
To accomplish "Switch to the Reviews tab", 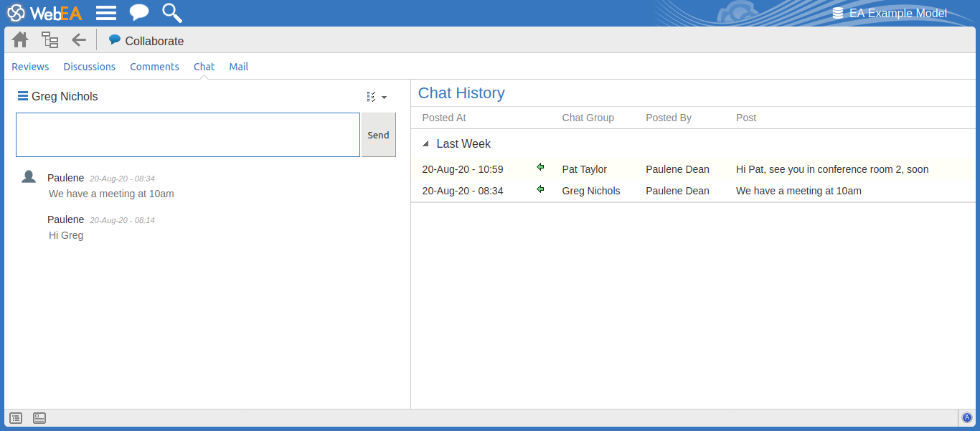I will click(x=30, y=67).
